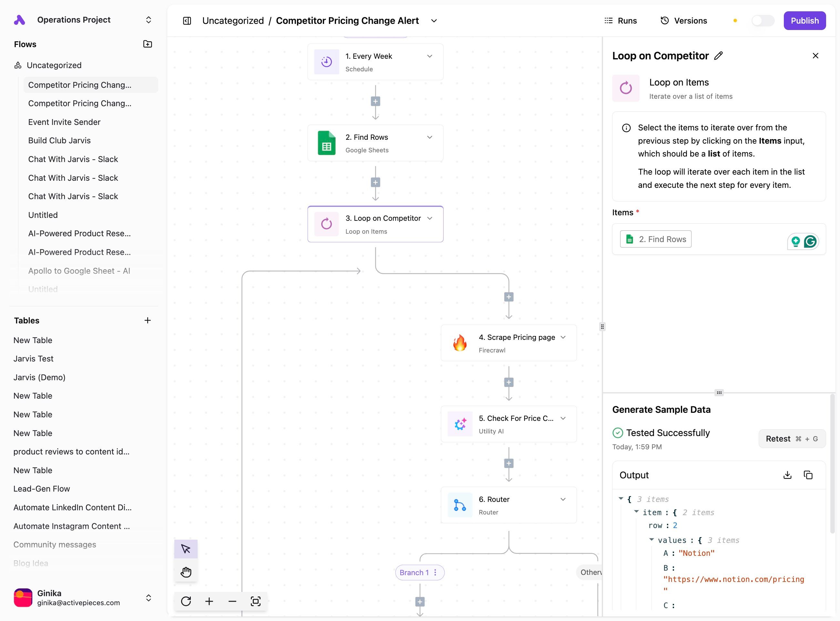This screenshot has height=621, width=840.
Task: Select the pointer cursor tool
Action: [x=186, y=549]
